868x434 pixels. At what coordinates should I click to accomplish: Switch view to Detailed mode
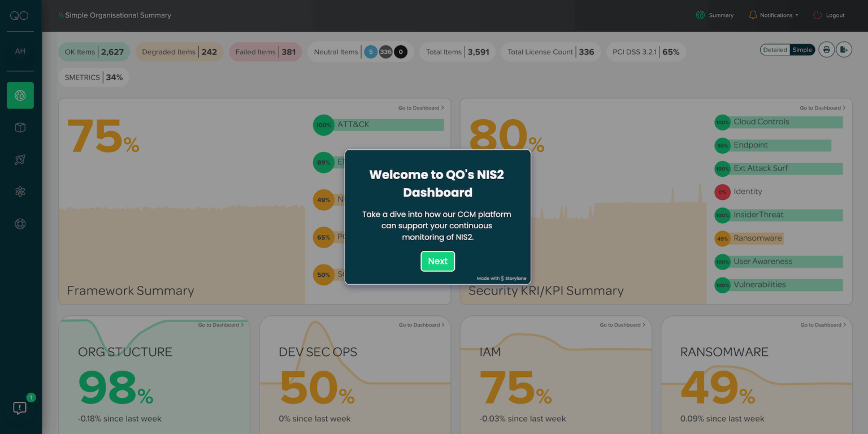click(775, 50)
